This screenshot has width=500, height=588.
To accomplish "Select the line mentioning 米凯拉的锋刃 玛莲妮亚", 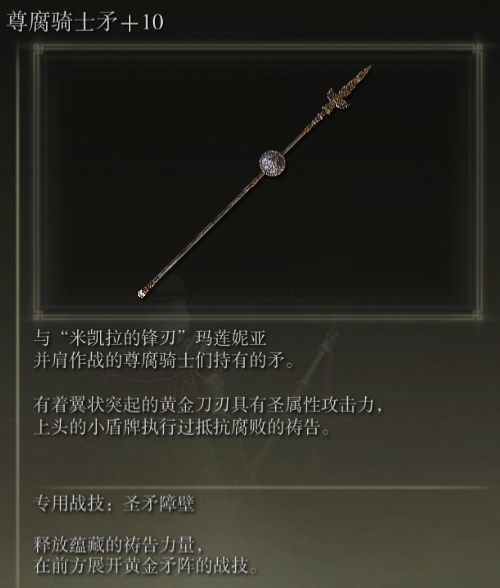I will [150, 338].
